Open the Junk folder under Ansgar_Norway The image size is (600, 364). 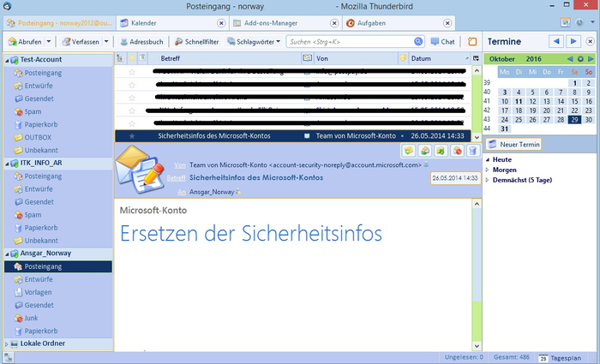point(31,318)
